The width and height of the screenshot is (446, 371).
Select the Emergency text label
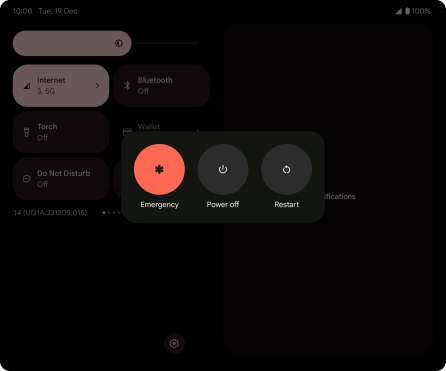[x=159, y=204]
